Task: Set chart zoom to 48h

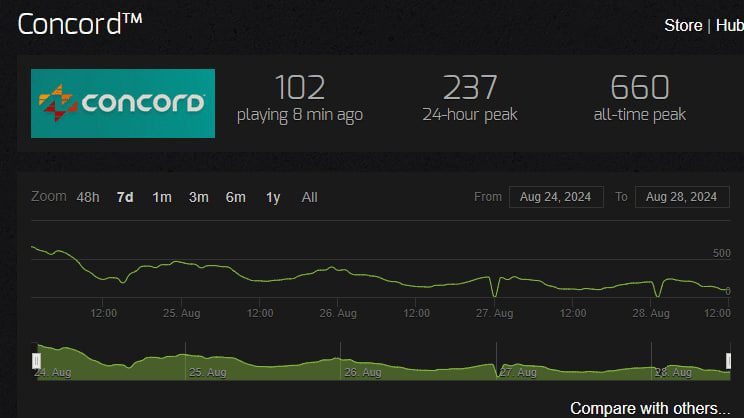Action: [x=88, y=197]
